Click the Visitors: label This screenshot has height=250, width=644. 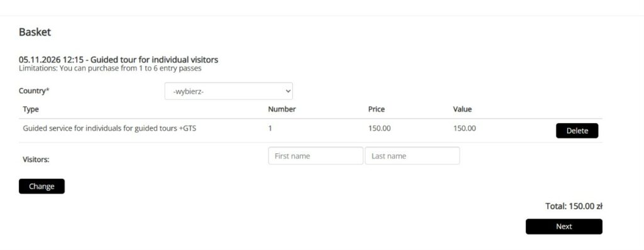click(x=36, y=160)
